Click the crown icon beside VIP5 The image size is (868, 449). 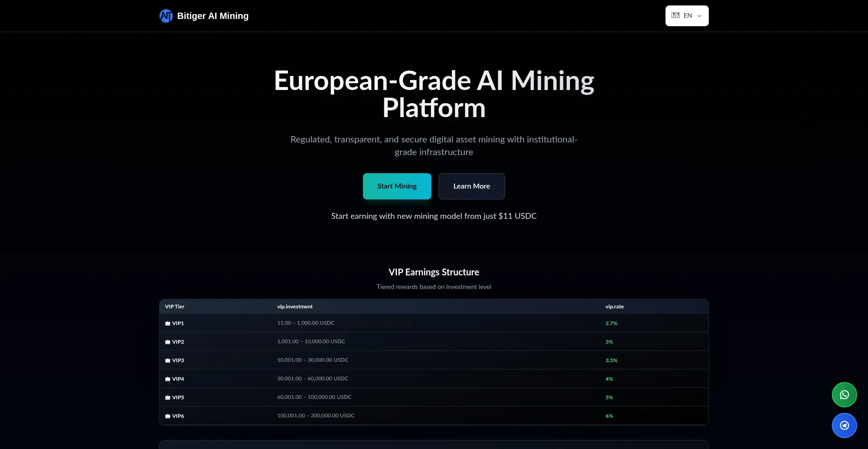pos(168,397)
